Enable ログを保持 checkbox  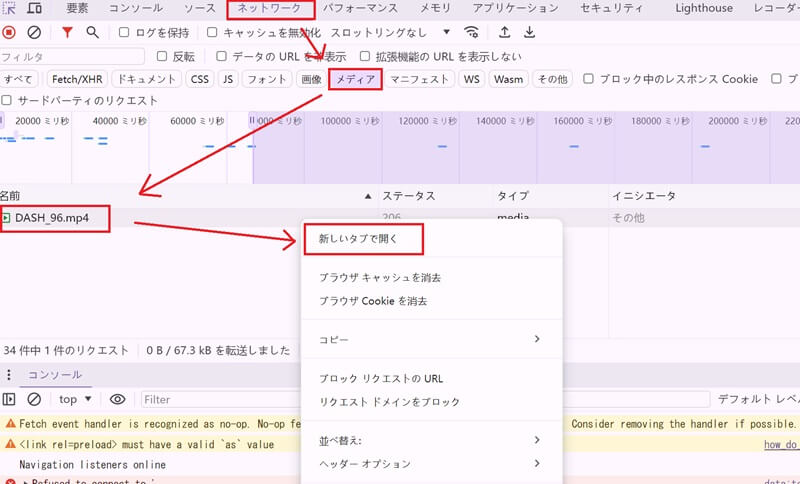point(123,33)
